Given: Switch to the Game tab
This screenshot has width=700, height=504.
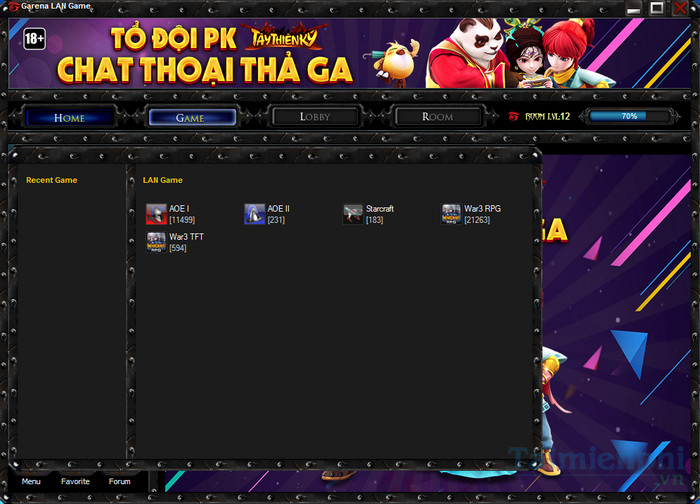Looking at the screenshot, I should [x=192, y=118].
